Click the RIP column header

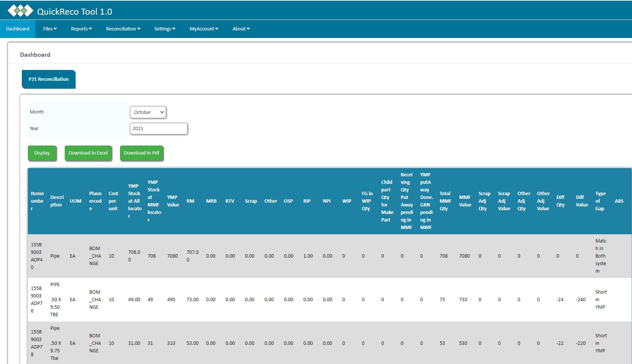(x=307, y=201)
